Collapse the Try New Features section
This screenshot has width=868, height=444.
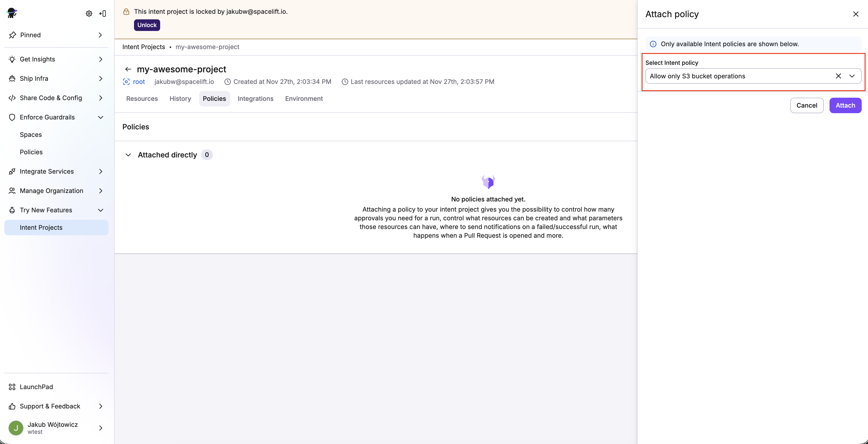tap(100, 210)
